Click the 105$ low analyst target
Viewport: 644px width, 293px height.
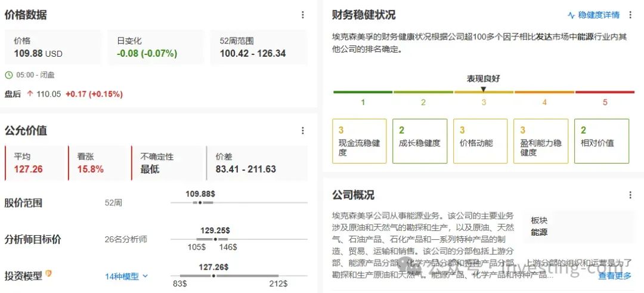(197, 248)
